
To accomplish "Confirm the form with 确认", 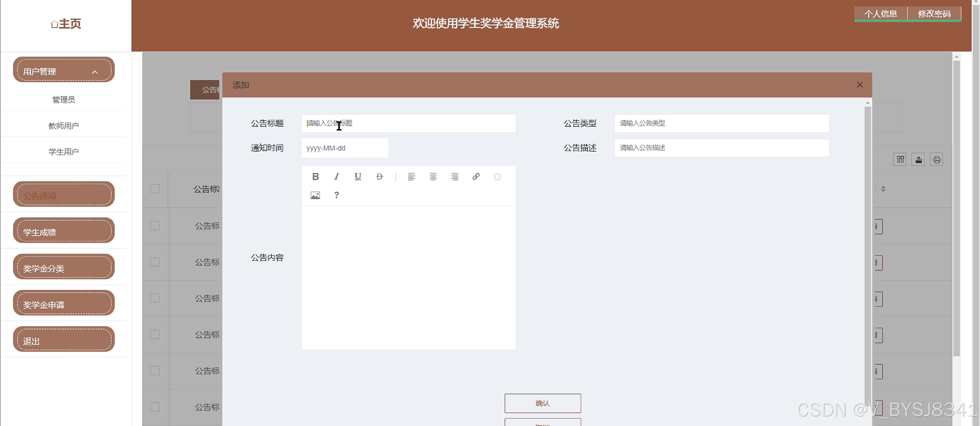I will click(542, 403).
